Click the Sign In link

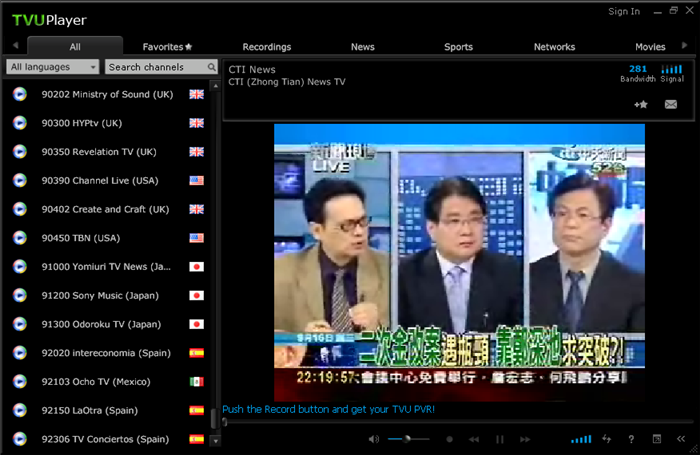pyautogui.click(x=624, y=12)
